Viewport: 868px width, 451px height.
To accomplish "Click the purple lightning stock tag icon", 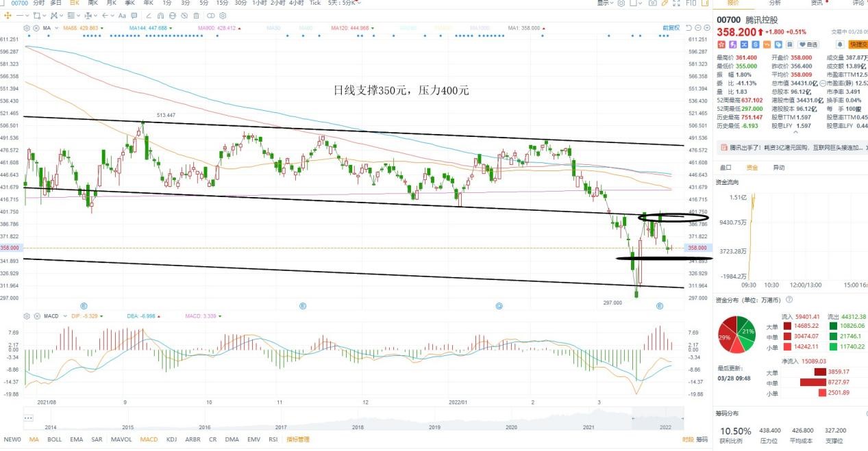I will point(733,44).
